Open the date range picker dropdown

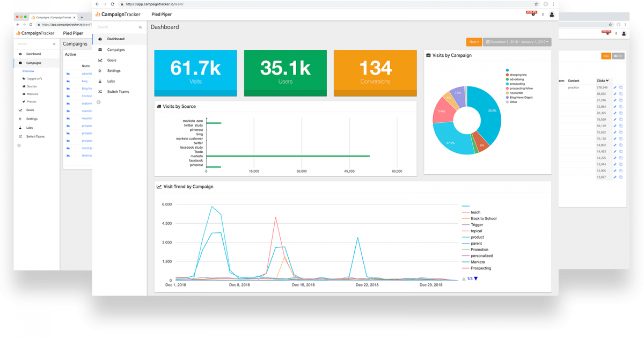517,42
